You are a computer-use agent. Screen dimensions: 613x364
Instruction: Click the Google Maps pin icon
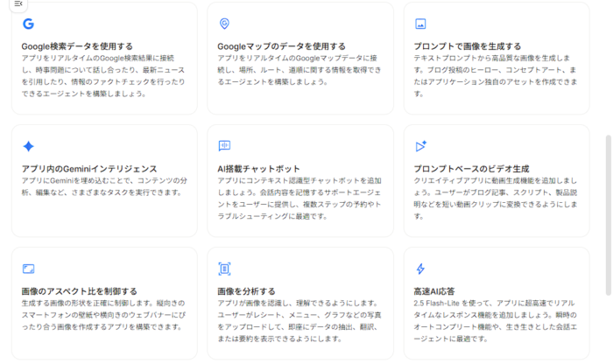click(x=224, y=24)
